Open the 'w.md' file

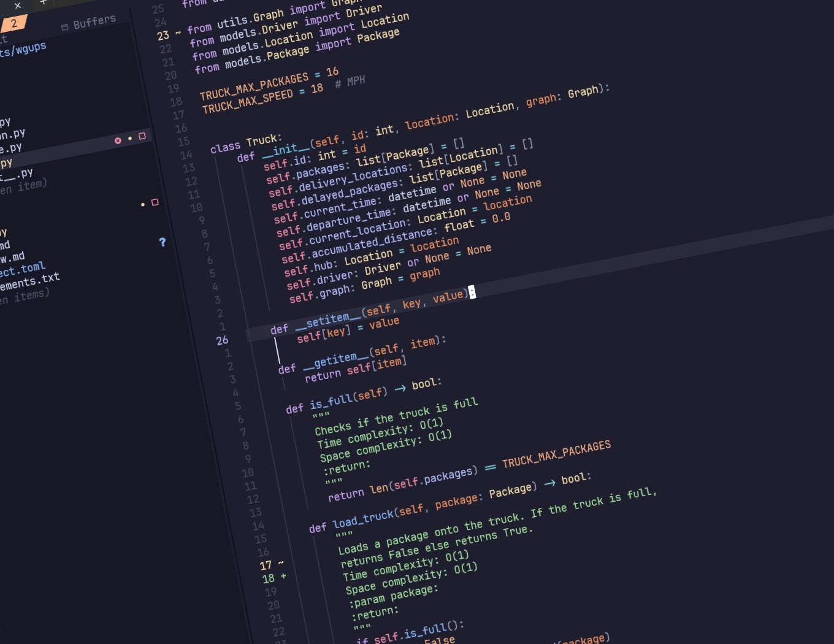pos(12,258)
